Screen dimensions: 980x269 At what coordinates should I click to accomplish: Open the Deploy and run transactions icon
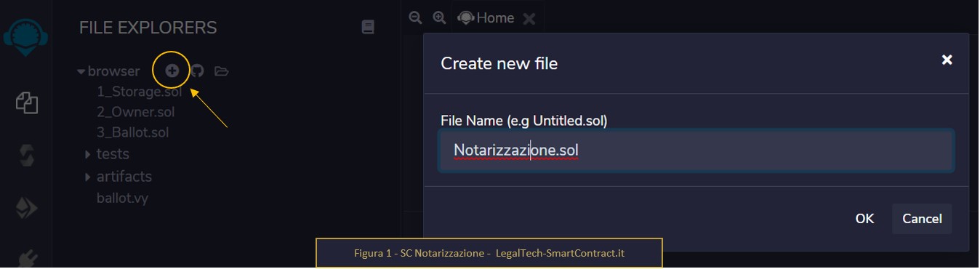[x=27, y=209]
